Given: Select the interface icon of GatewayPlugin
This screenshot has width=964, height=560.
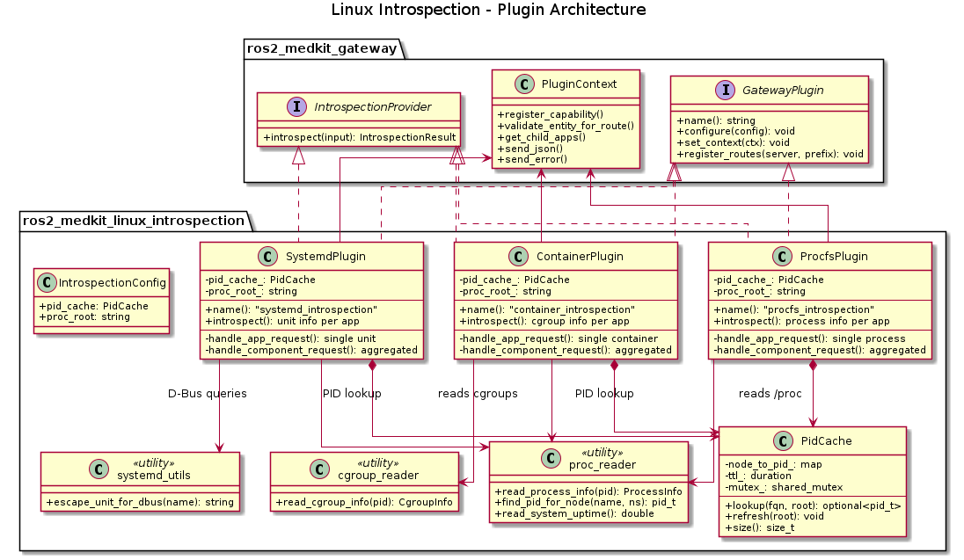Looking at the screenshot, I should point(727,91).
